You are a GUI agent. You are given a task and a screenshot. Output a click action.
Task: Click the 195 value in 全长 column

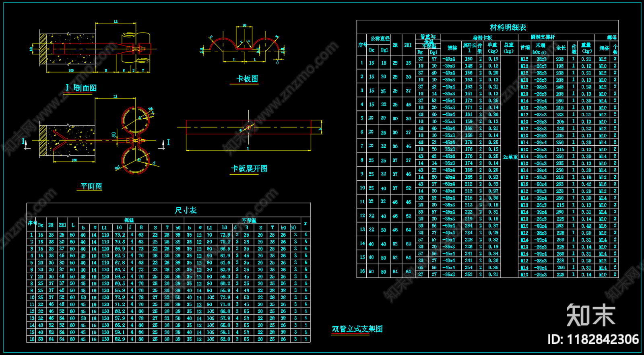560,66
